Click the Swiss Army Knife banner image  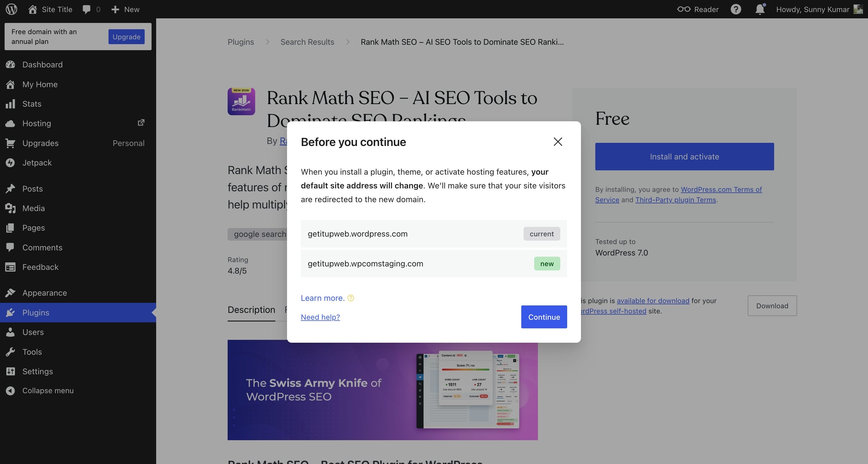382,390
